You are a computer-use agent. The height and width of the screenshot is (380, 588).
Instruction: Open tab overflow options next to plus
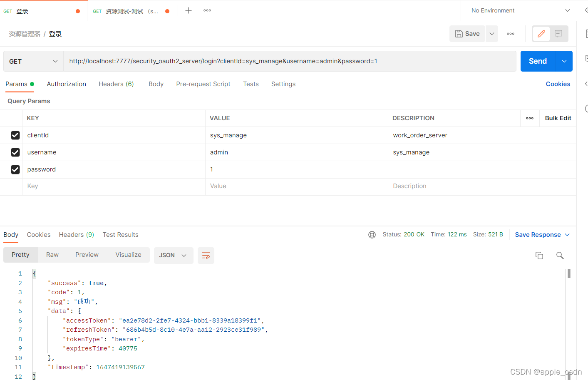(207, 10)
